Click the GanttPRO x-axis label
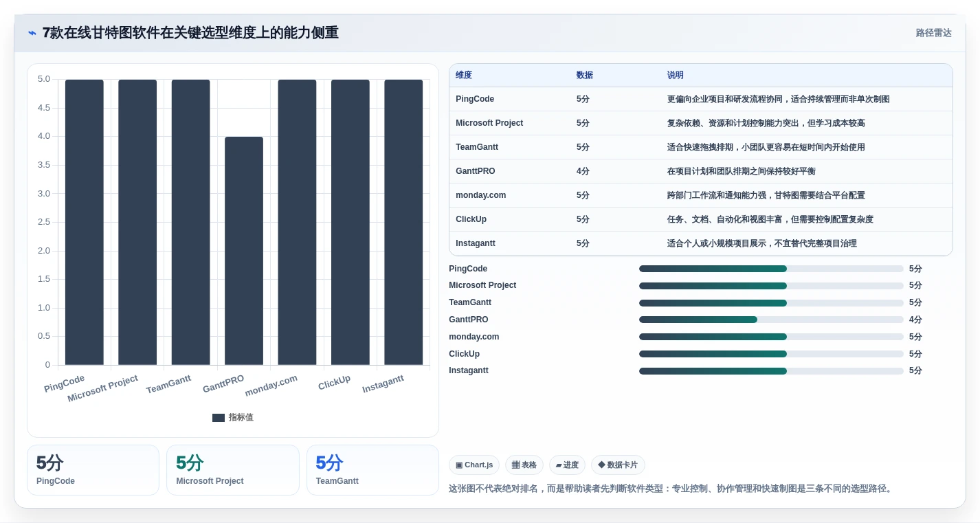Screen dimensions: 980x523 click(x=223, y=384)
